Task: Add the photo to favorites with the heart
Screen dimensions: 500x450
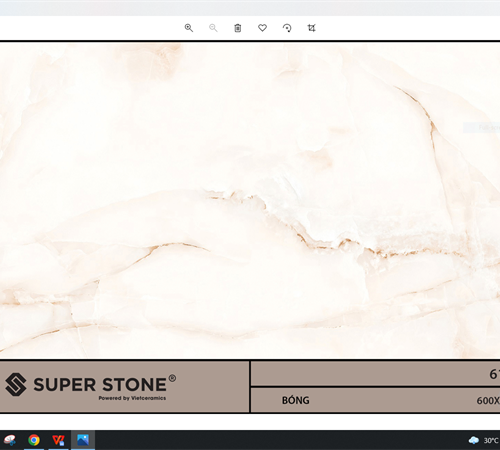Action: [262, 28]
